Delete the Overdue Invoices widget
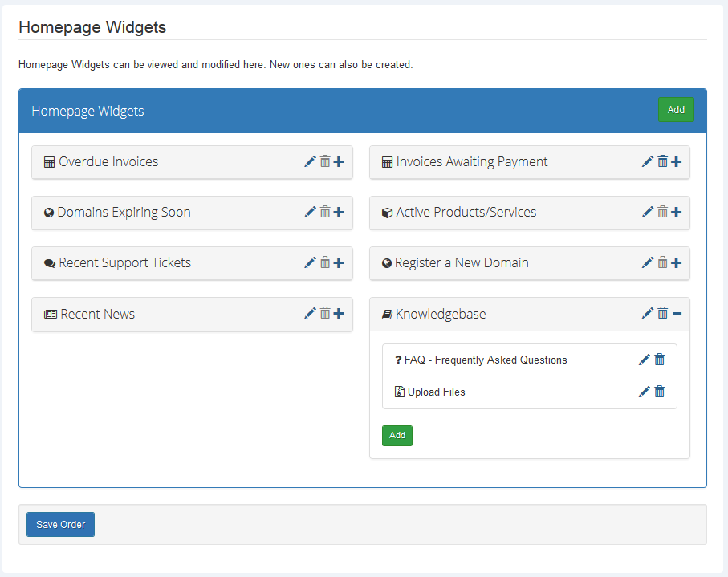This screenshot has width=728, height=577. pyautogui.click(x=325, y=161)
